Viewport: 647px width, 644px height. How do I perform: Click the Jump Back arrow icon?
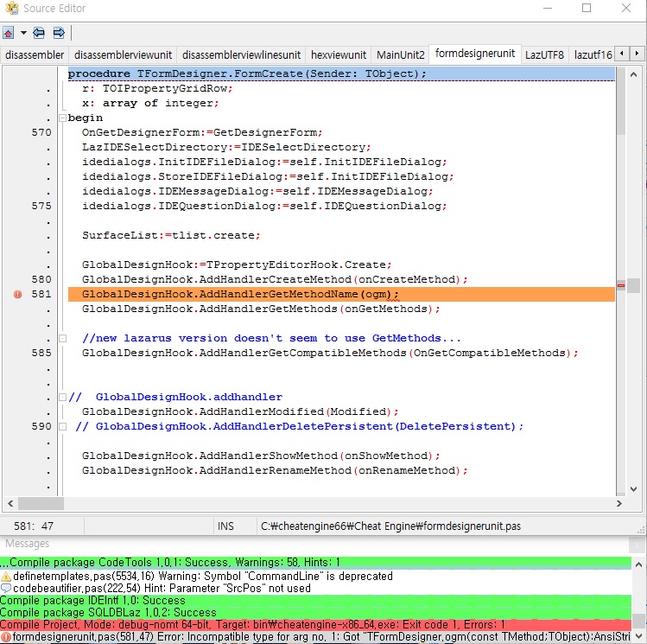coord(39,33)
